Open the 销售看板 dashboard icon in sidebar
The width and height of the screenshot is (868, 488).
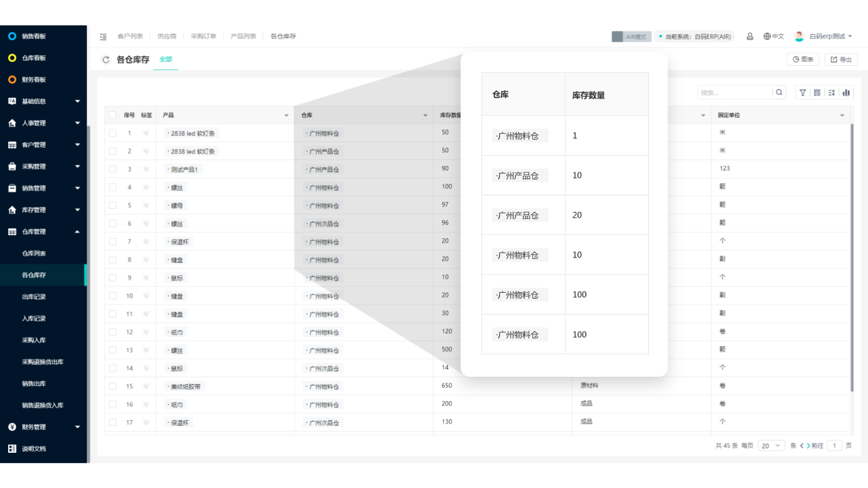click(11, 36)
